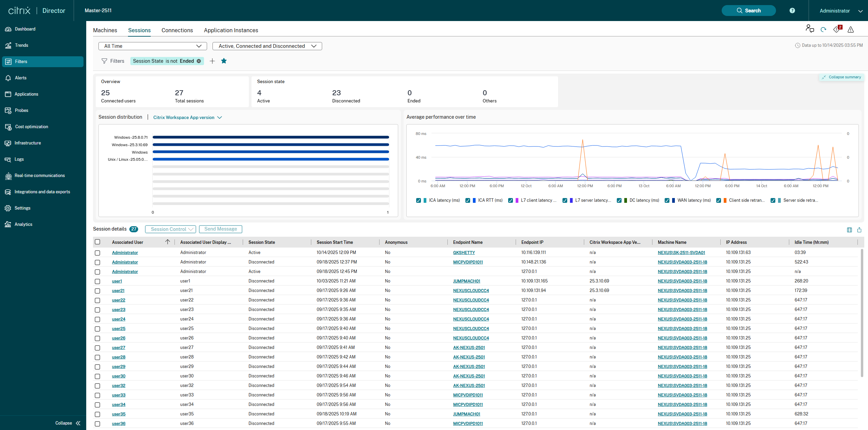Open the All Time time range dropdown

pos(152,46)
